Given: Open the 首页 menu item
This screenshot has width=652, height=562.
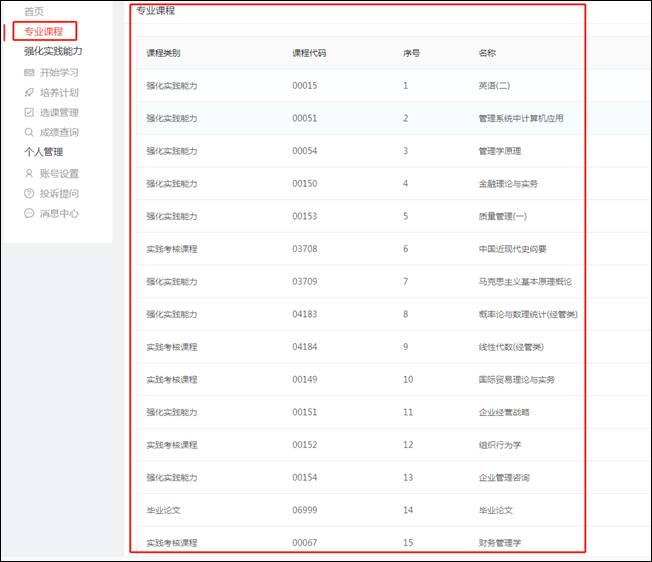Looking at the screenshot, I should click(x=34, y=11).
